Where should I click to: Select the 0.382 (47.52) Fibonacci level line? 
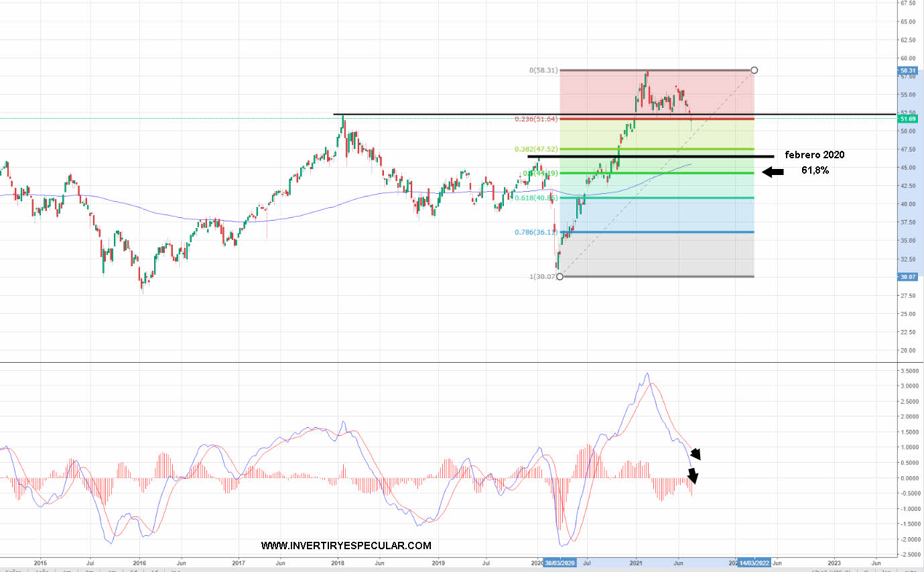point(670,149)
